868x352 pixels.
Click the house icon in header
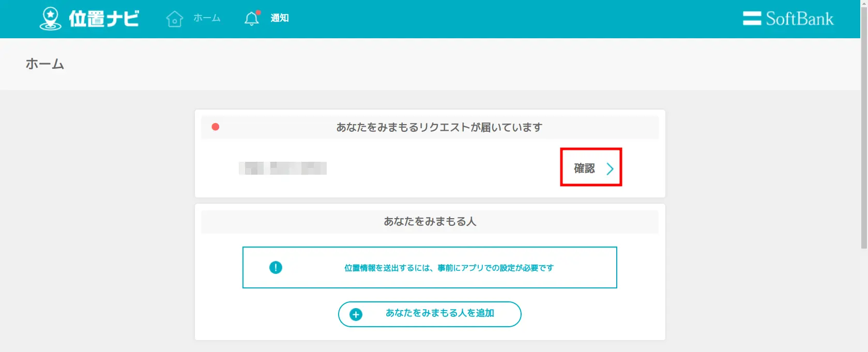175,19
